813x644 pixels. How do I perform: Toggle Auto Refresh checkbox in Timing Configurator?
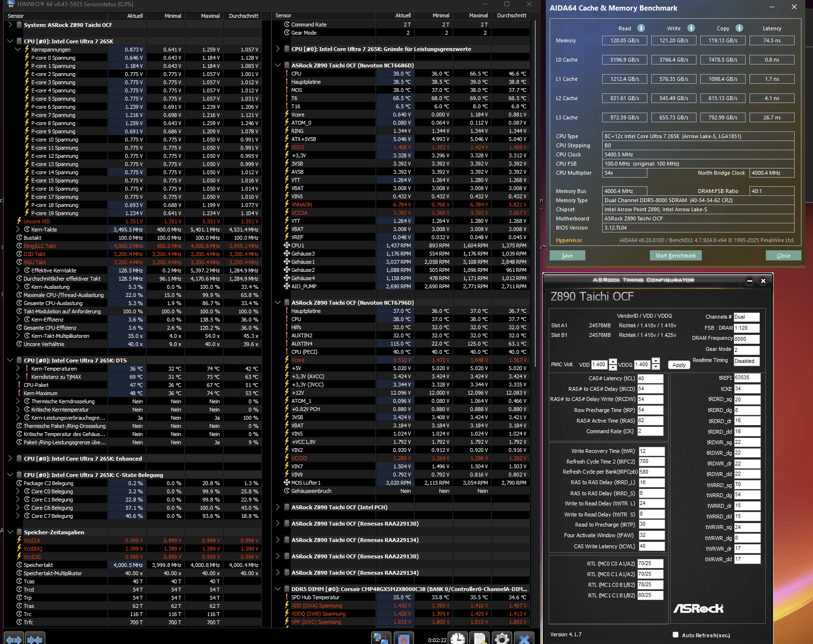(675, 635)
